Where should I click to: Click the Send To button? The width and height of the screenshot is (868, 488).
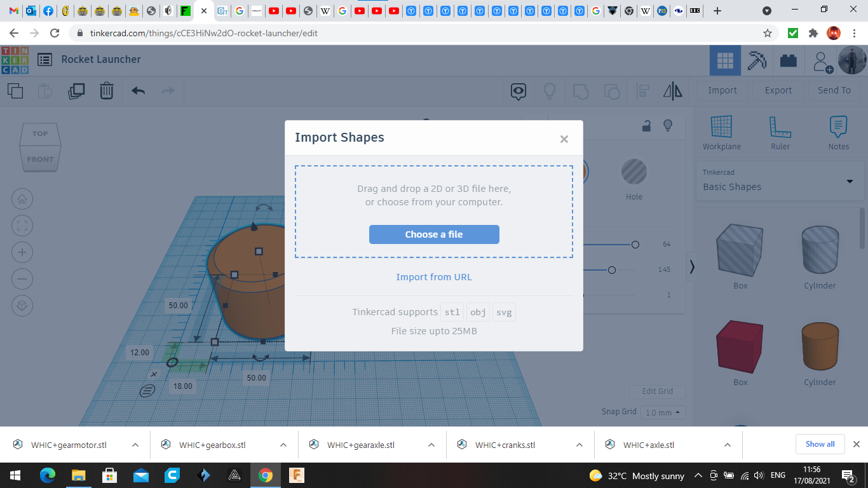(x=834, y=90)
